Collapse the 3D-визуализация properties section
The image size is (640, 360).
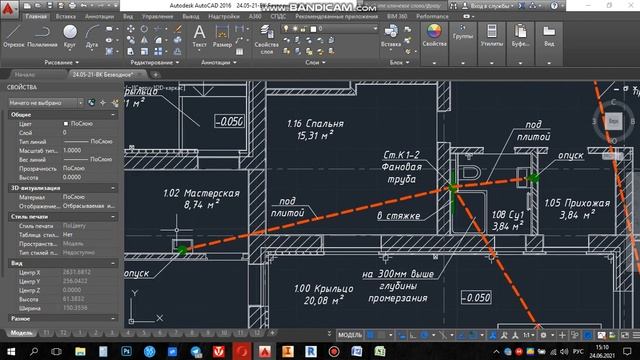point(113,188)
